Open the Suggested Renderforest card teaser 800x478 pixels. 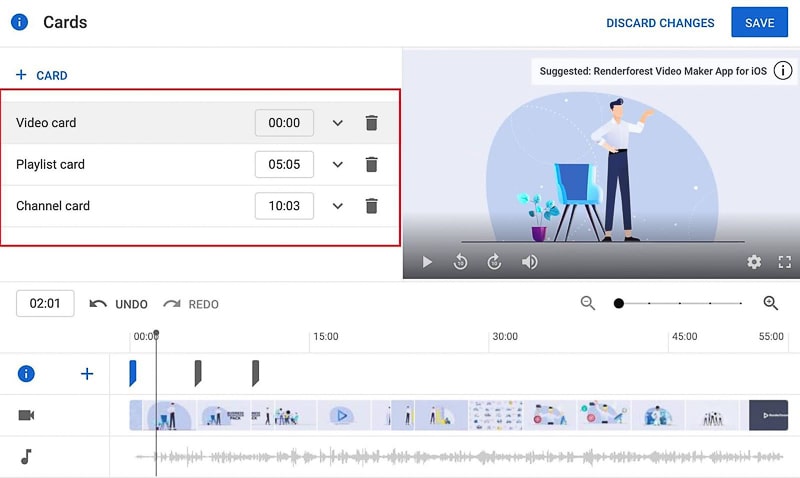pos(653,71)
